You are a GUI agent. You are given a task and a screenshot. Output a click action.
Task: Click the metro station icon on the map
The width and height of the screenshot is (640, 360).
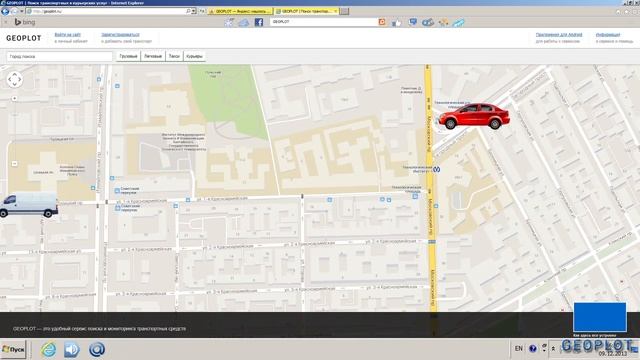(437, 169)
